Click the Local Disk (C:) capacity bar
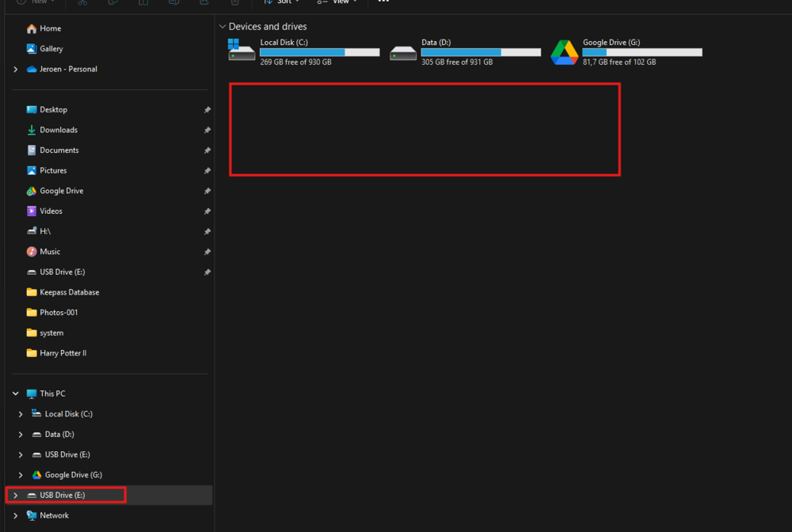 [320, 52]
